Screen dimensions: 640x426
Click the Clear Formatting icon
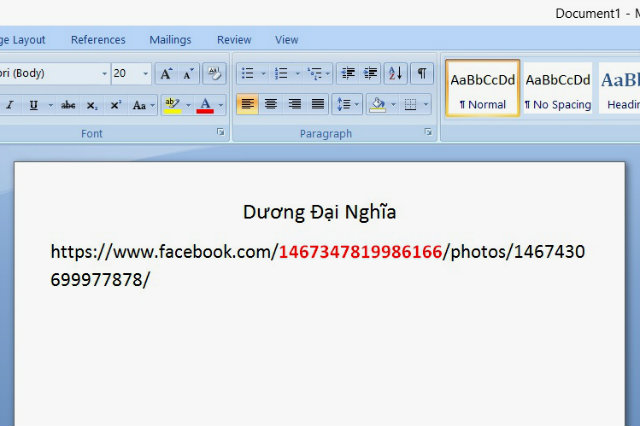pos(214,74)
